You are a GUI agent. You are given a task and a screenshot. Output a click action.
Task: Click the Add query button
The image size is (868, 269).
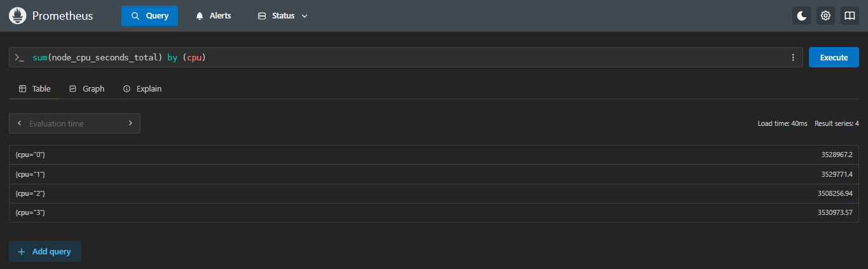[45, 252]
